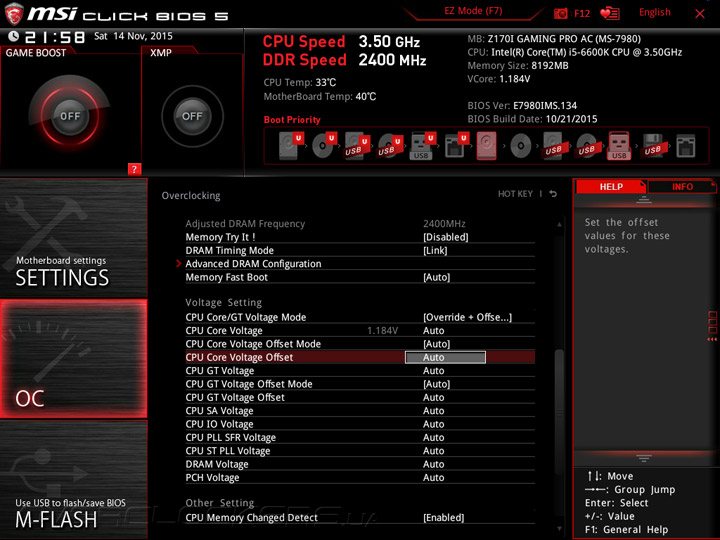The image size is (720, 540).
Task: Click the HOT KEY label
Action: point(515,194)
